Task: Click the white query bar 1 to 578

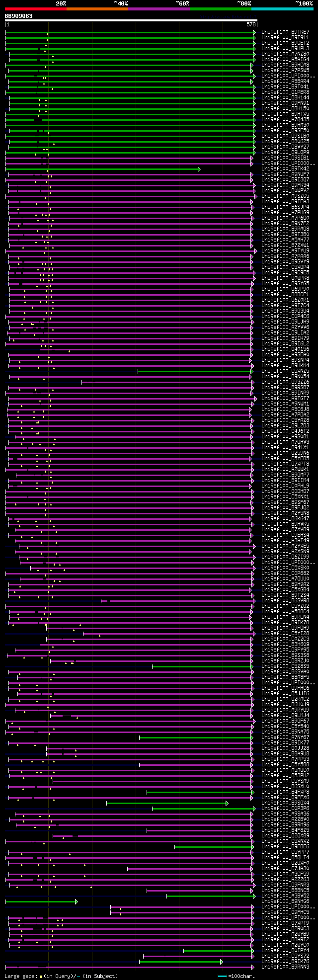Action: 131,20
